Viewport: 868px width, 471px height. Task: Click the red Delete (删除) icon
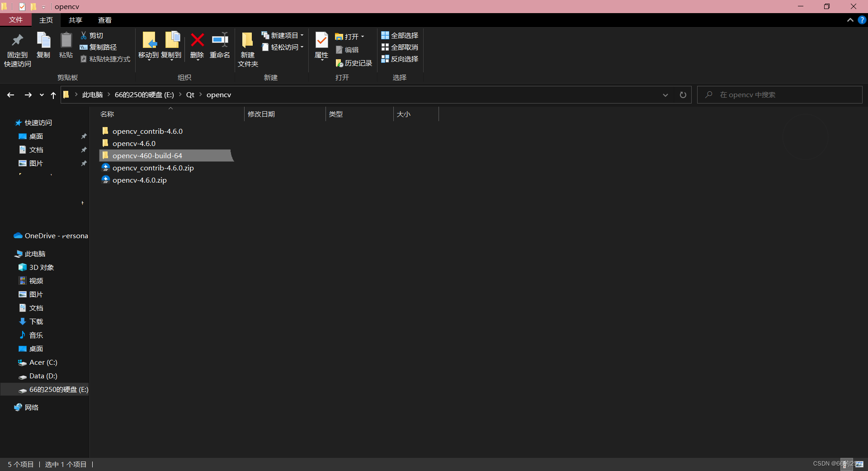197,40
